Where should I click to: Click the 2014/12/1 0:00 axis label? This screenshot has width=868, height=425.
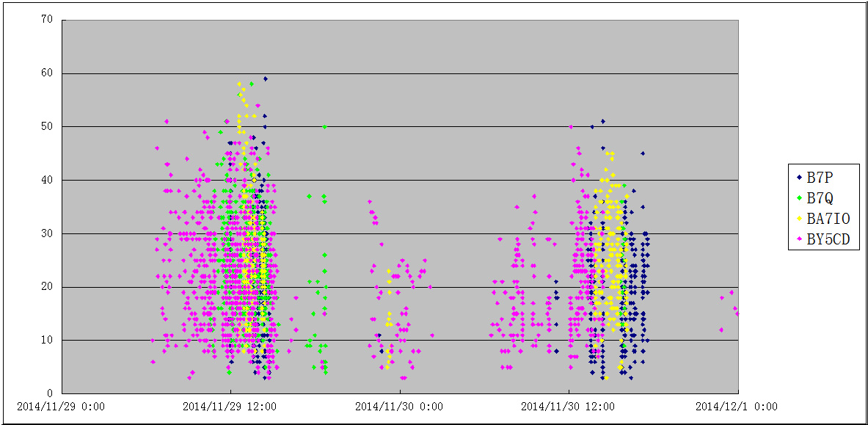tap(736, 407)
